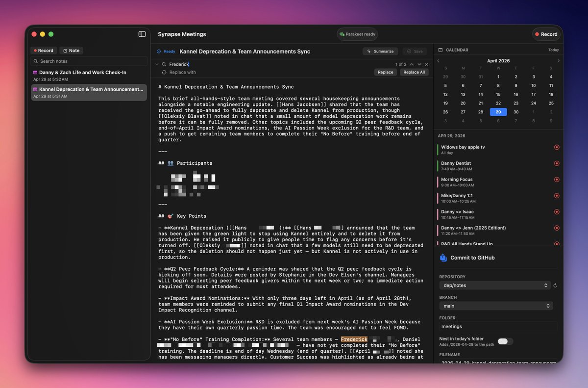Click the Kannel Deprecation note title heading

coord(245,51)
